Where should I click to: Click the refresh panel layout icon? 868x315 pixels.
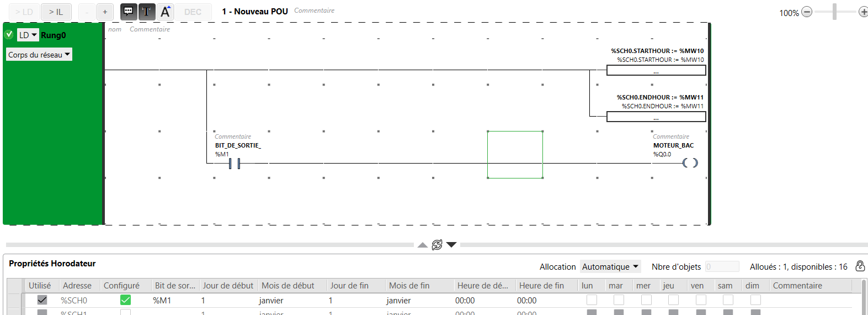[437, 245]
